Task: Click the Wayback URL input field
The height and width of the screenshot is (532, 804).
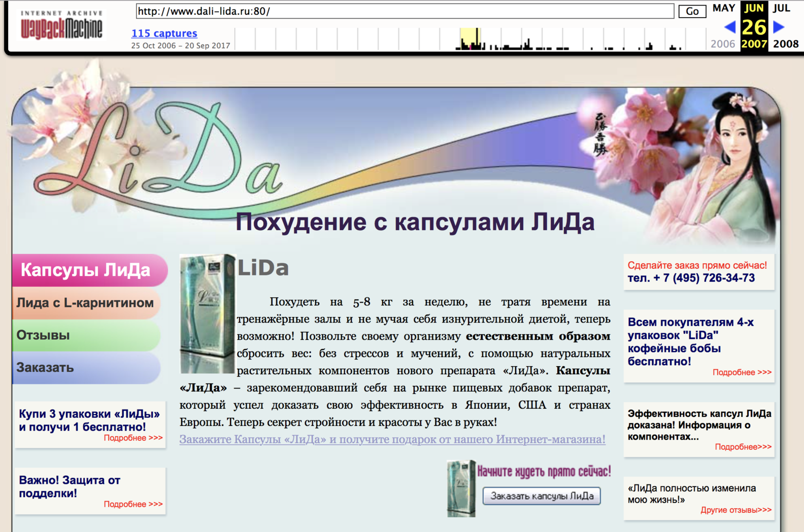Action: (405, 11)
